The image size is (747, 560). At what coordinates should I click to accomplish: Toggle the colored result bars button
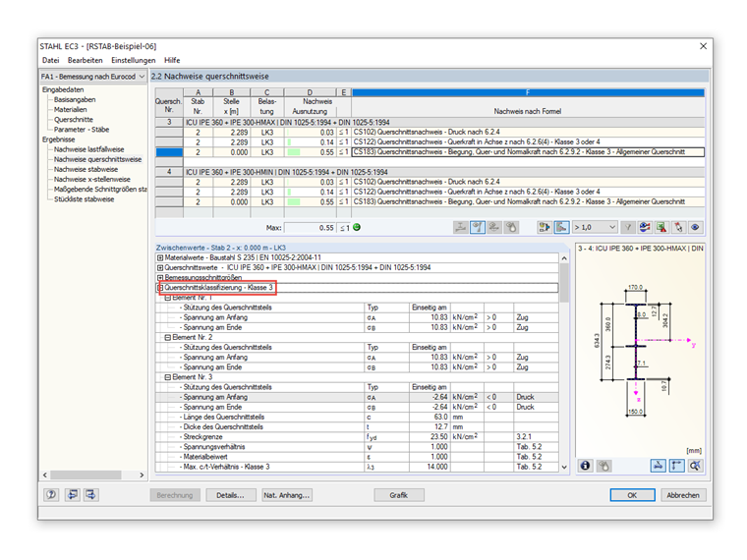(563, 227)
